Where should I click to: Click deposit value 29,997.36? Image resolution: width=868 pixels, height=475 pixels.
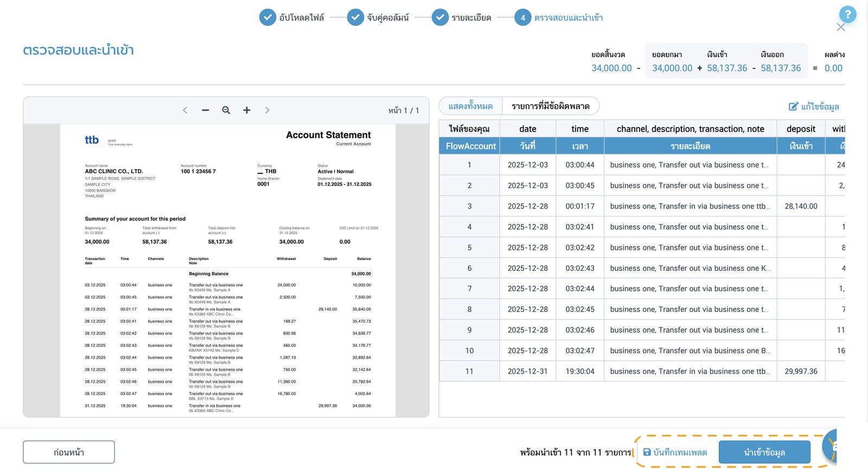tap(801, 371)
